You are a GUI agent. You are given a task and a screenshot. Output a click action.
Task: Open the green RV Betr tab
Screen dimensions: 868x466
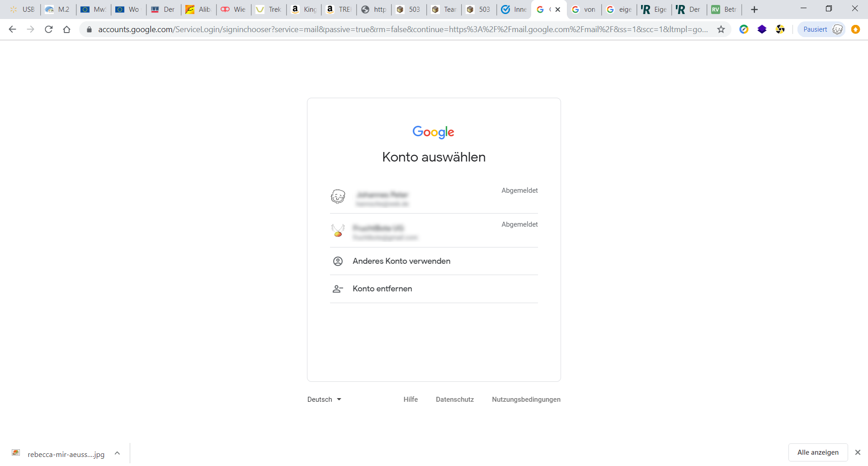(723, 9)
